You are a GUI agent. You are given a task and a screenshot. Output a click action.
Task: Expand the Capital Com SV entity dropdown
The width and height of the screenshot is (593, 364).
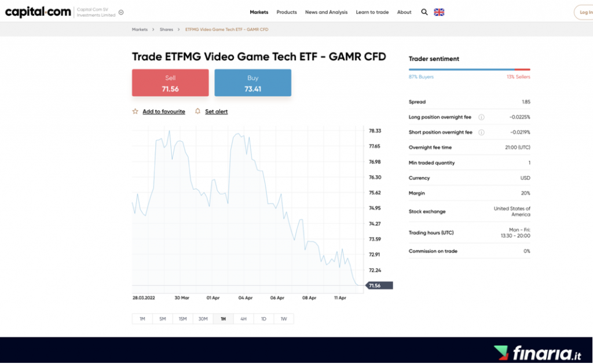(121, 12)
